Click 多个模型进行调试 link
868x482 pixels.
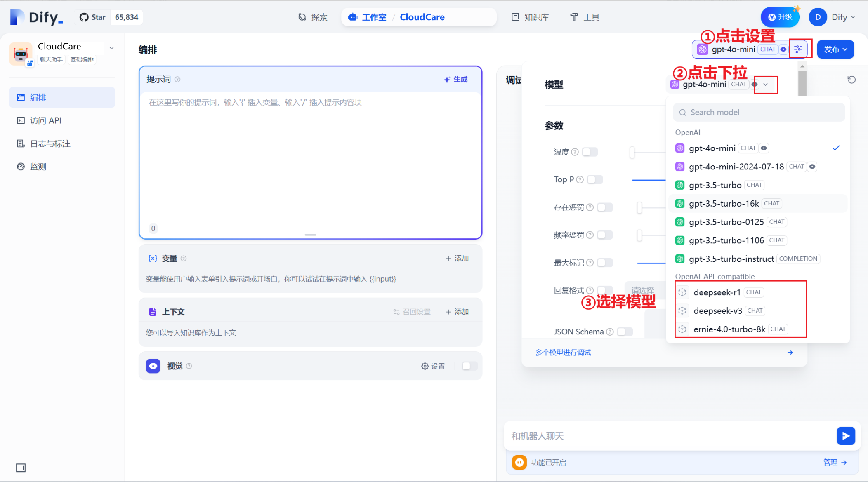click(563, 353)
